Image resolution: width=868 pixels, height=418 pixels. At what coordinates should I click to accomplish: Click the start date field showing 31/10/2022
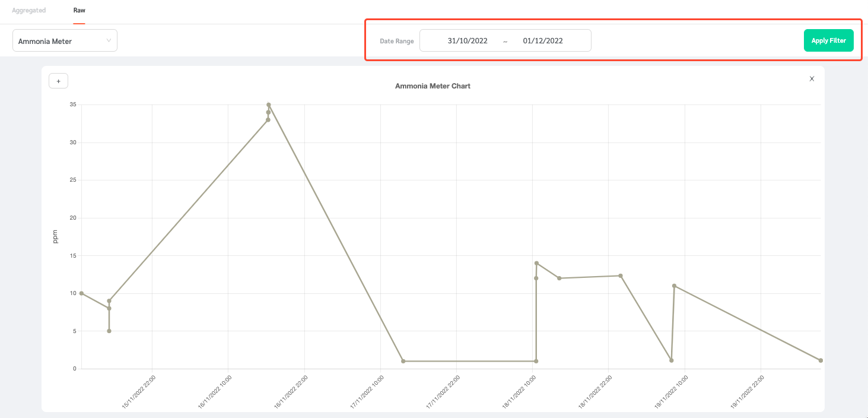tap(466, 40)
